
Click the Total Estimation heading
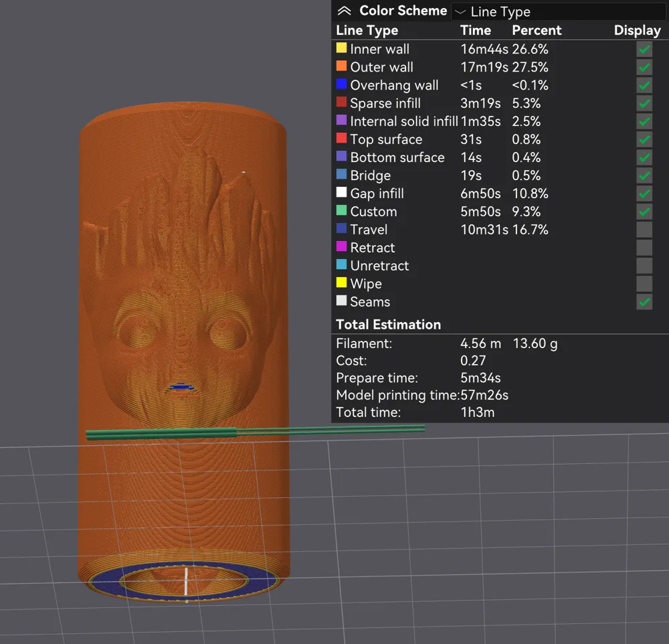(388, 324)
